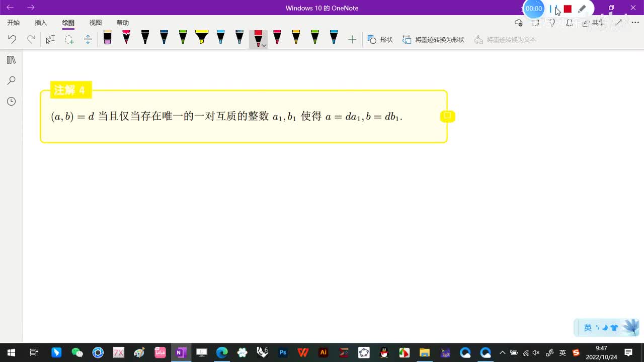The height and width of the screenshot is (362, 644).
Task: Click 将墨迹转换为文本 ink to text
Action: [505, 39]
